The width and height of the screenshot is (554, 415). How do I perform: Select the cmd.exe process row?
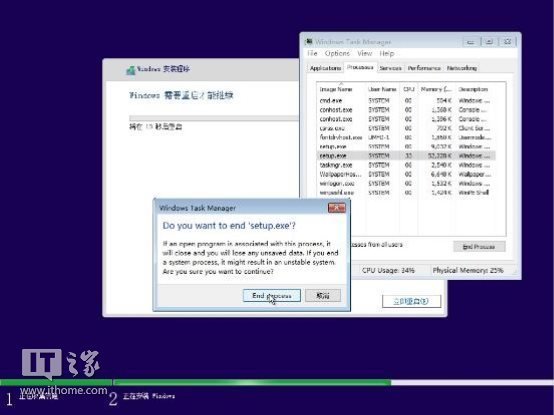coord(406,101)
